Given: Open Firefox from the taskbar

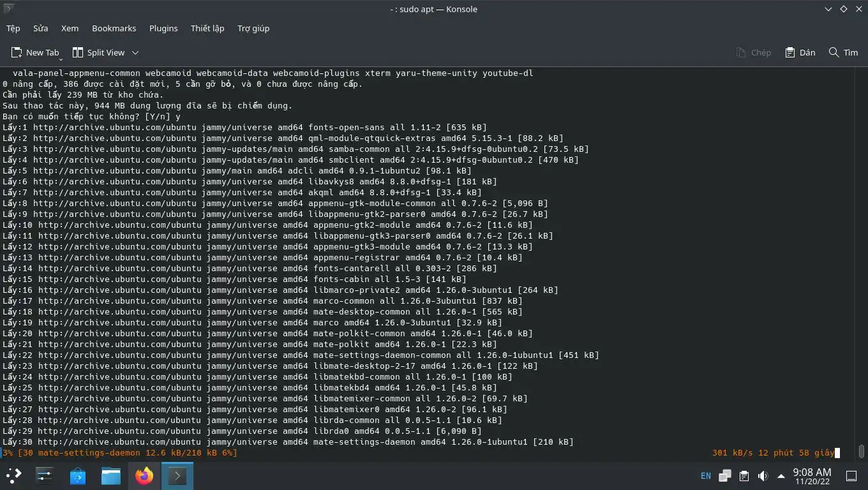Looking at the screenshot, I should [x=144, y=475].
